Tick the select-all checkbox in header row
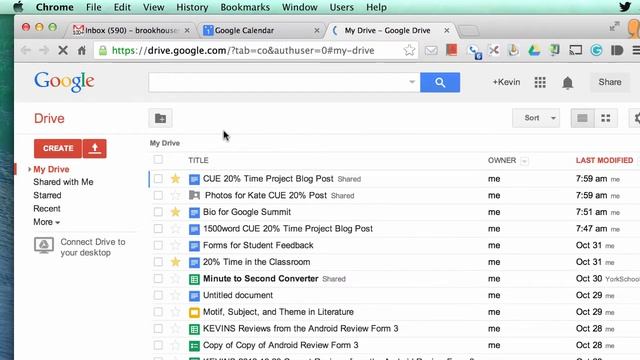This screenshot has height=360, width=640. click(x=158, y=160)
